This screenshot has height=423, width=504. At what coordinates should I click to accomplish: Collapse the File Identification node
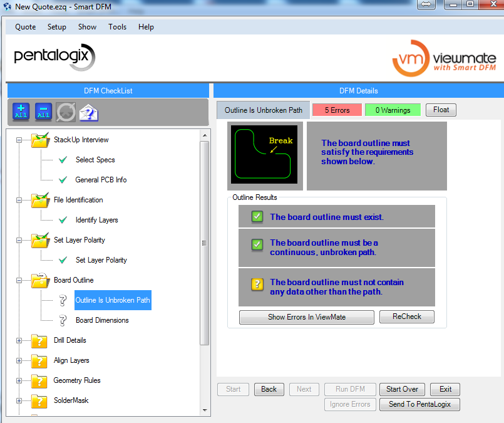coord(19,201)
